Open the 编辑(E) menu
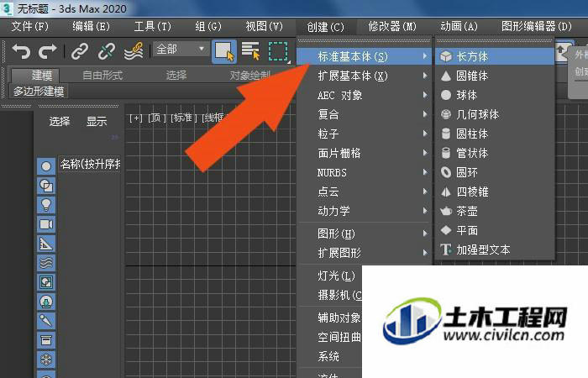The width and height of the screenshot is (588, 378). pyautogui.click(x=91, y=27)
